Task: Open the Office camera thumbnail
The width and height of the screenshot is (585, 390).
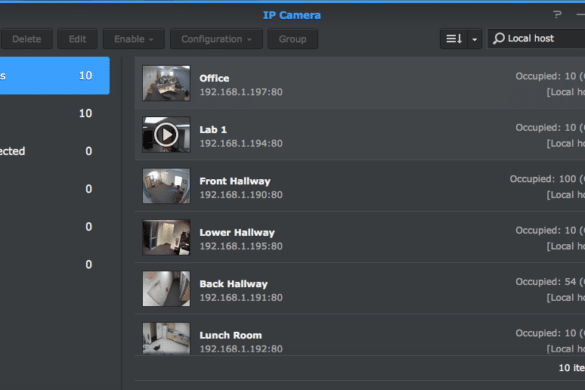Action: pos(166,83)
